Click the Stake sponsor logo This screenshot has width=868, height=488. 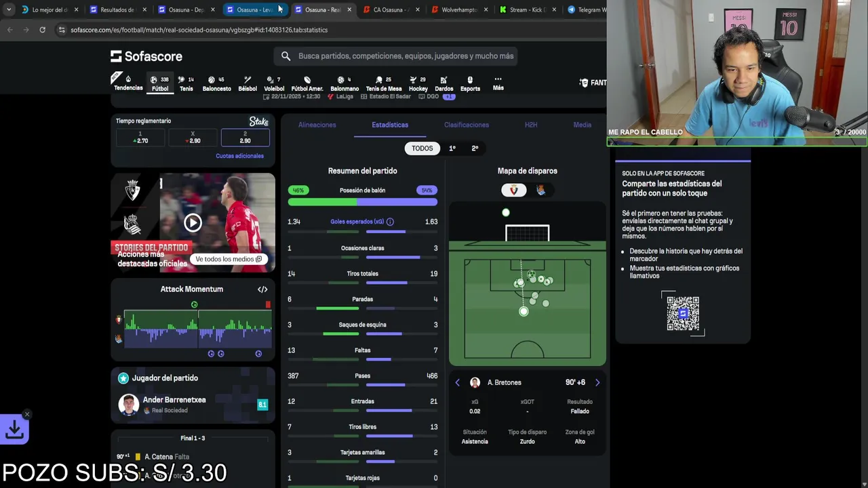click(x=258, y=121)
